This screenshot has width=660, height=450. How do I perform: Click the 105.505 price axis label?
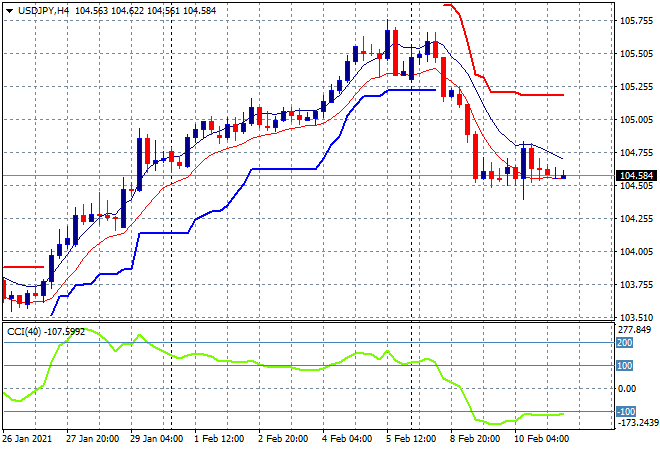636,53
